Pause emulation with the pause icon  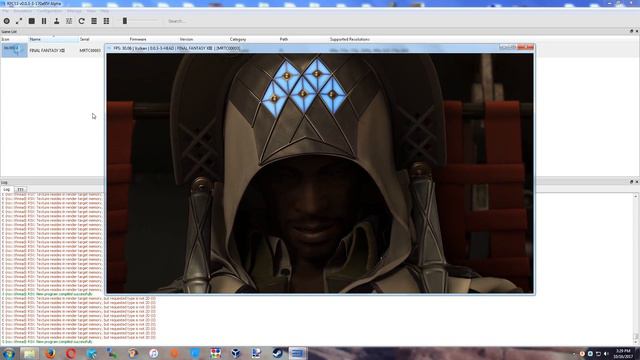(44, 21)
